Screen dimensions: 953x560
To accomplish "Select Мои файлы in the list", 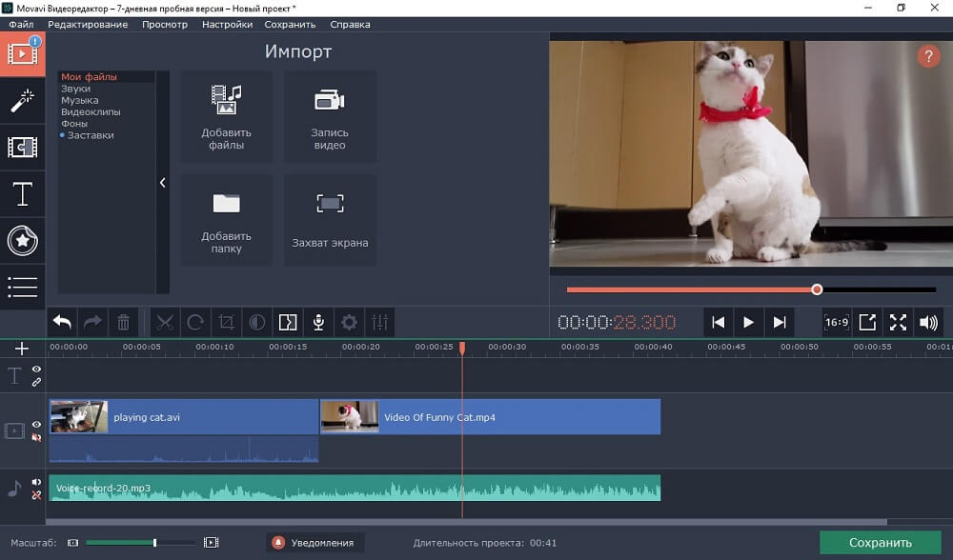I will [89, 76].
